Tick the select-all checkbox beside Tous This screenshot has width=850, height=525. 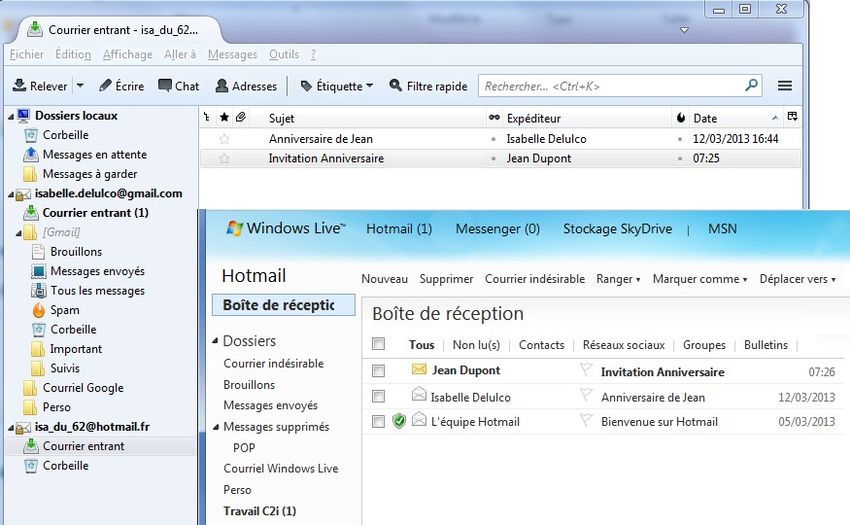[378, 344]
